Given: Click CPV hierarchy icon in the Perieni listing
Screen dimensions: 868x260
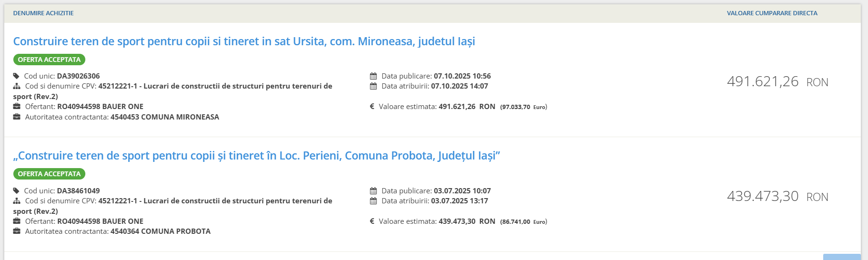Looking at the screenshot, I should point(17,201).
